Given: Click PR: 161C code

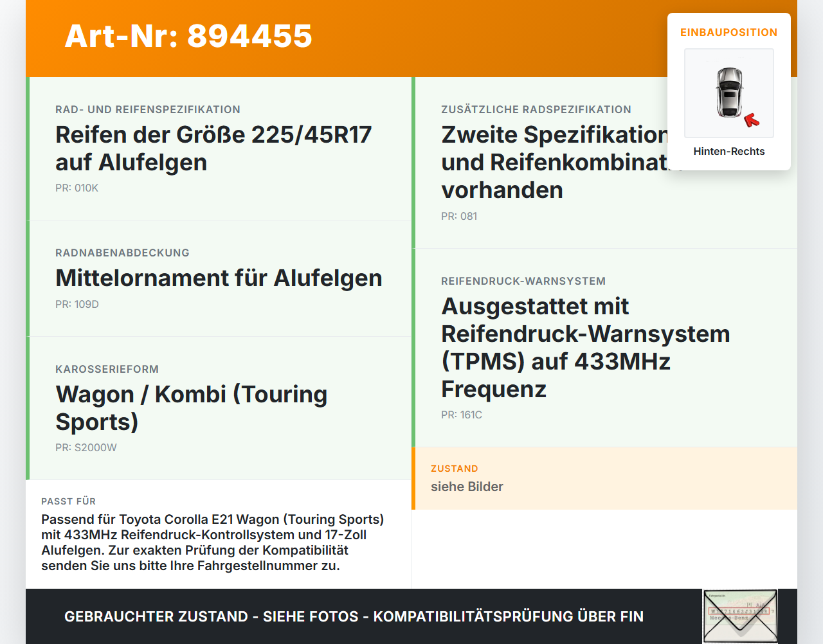Looking at the screenshot, I should (462, 415).
